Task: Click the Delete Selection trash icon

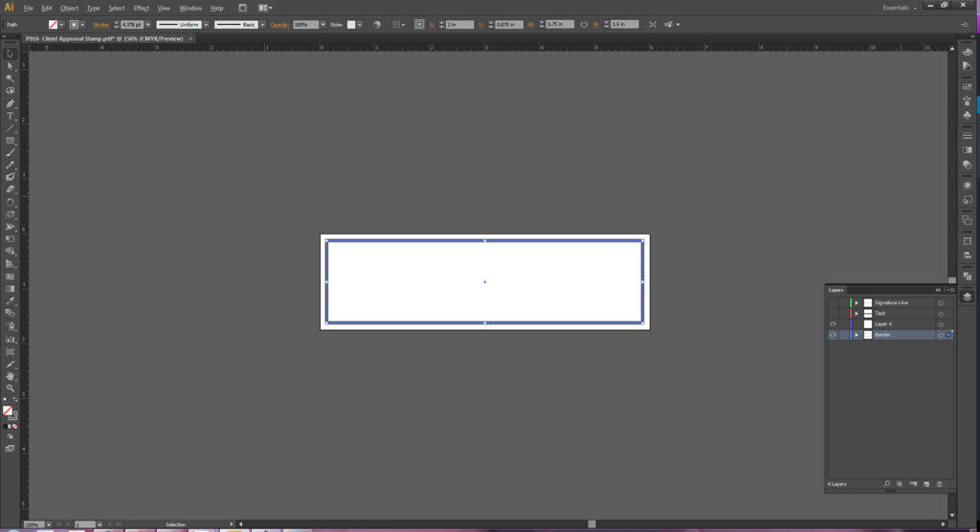Action: pos(940,484)
